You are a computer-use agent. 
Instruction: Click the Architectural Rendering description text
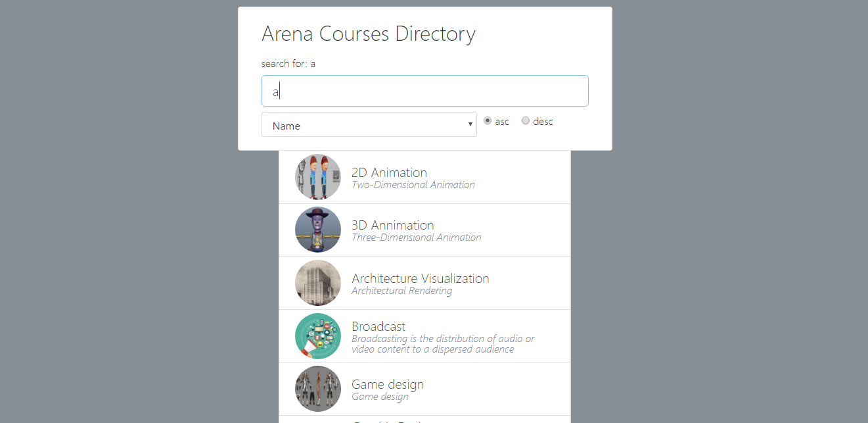(x=401, y=291)
